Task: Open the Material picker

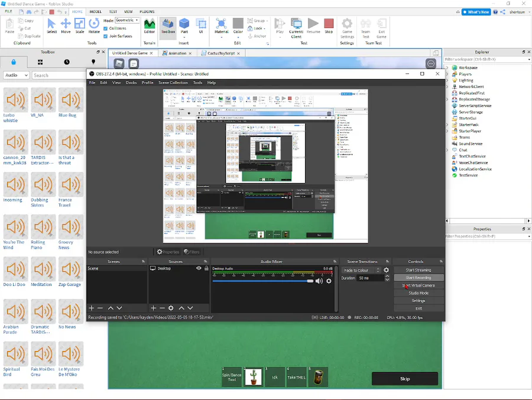Action: [222, 27]
